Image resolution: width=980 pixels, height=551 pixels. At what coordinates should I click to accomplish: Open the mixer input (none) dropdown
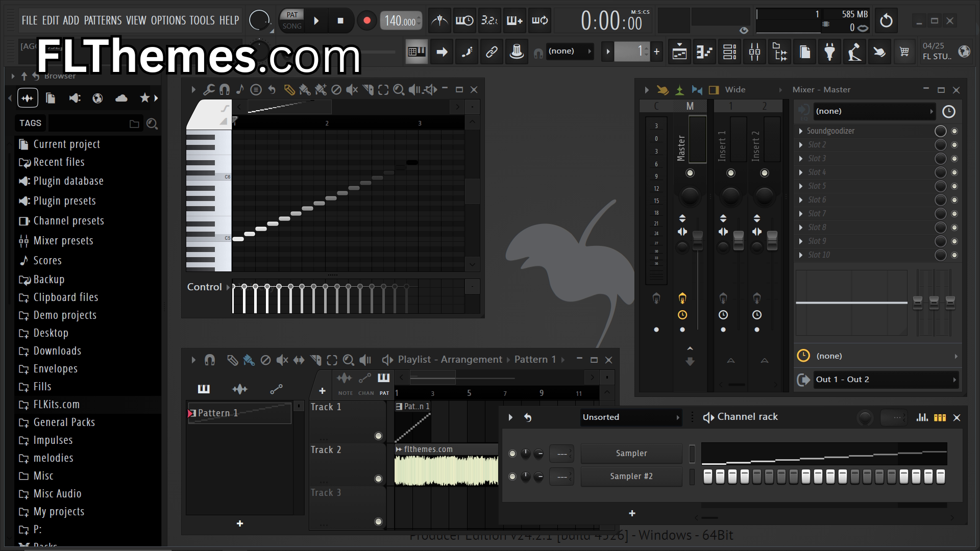pos(874,111)
